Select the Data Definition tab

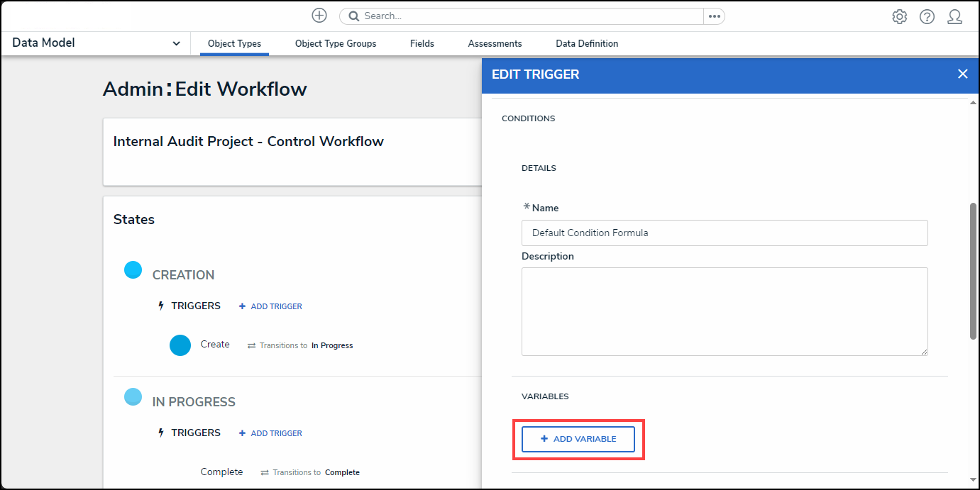coord(586,44)
